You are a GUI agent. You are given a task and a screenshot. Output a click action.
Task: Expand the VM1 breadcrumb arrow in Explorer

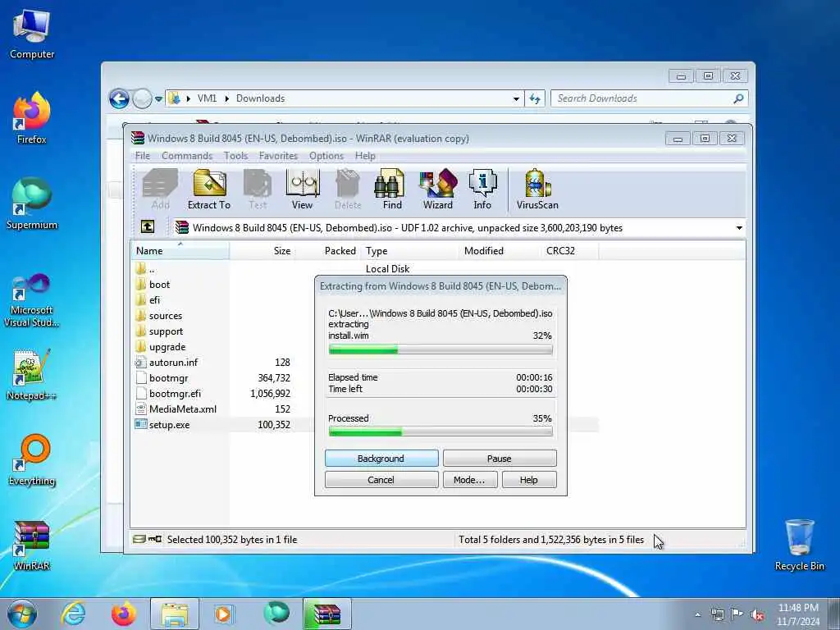point(226,98)
